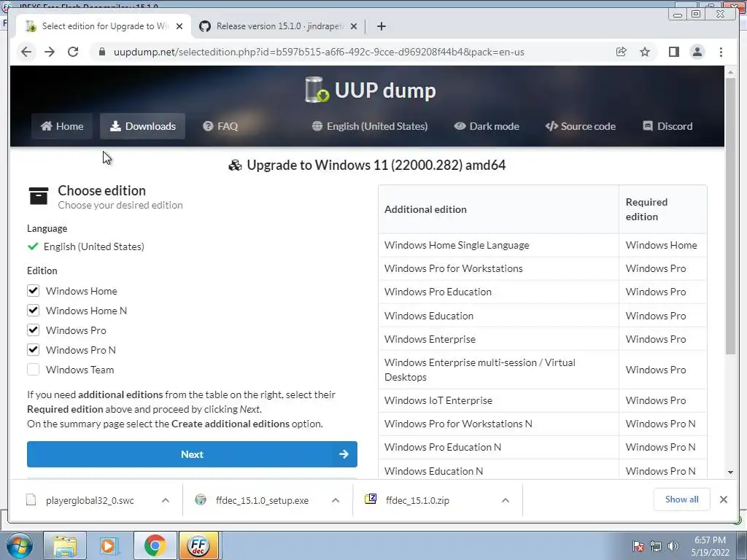Screen dimensions: 747x560
Task: Click the Next button
Action: 192,454
